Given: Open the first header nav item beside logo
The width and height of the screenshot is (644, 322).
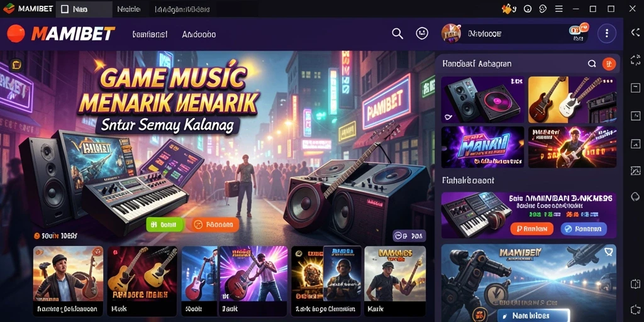Looking at the screenshot, I should (150, 35).
